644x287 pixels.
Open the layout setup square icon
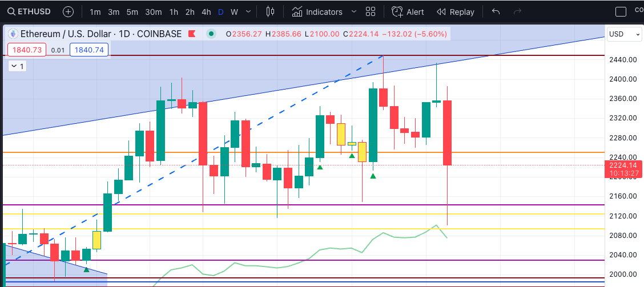(621, 12)
